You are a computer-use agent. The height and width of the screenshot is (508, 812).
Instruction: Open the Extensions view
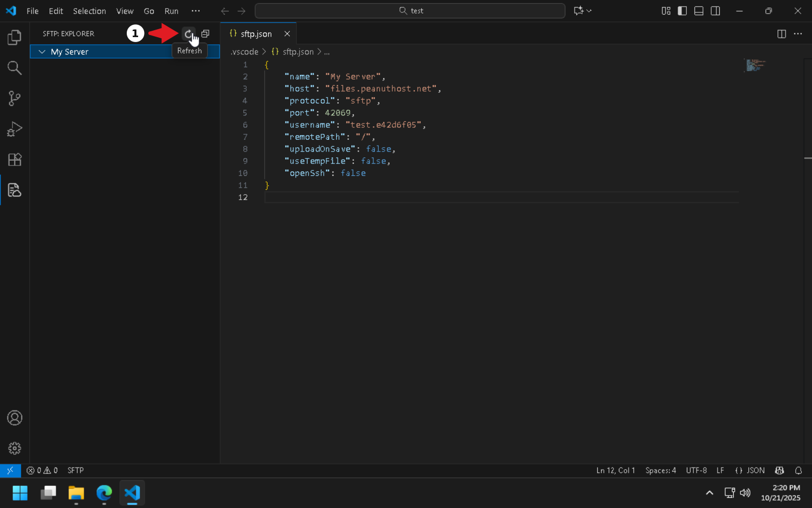coord(14,159)
